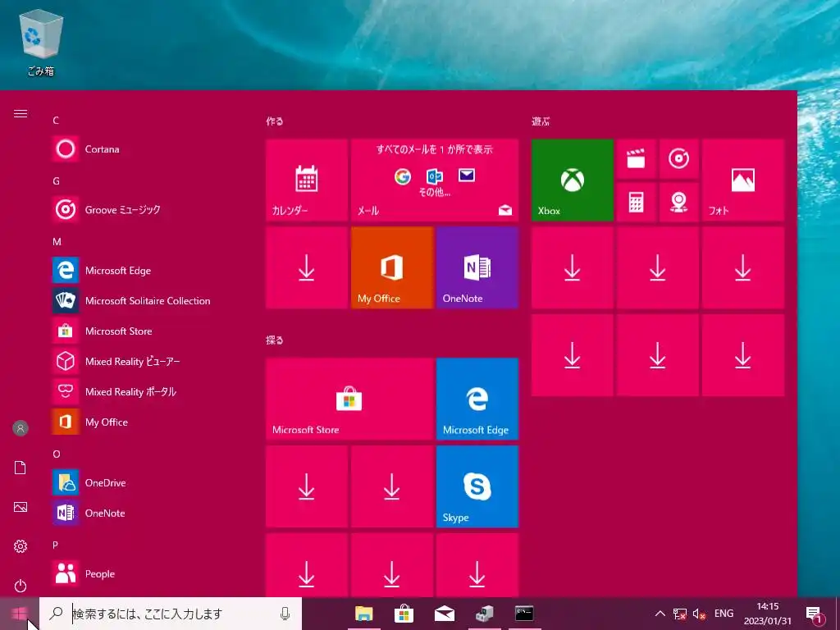Click the microphone icon in search box
The image size is (840, 630).
(285, 614)
